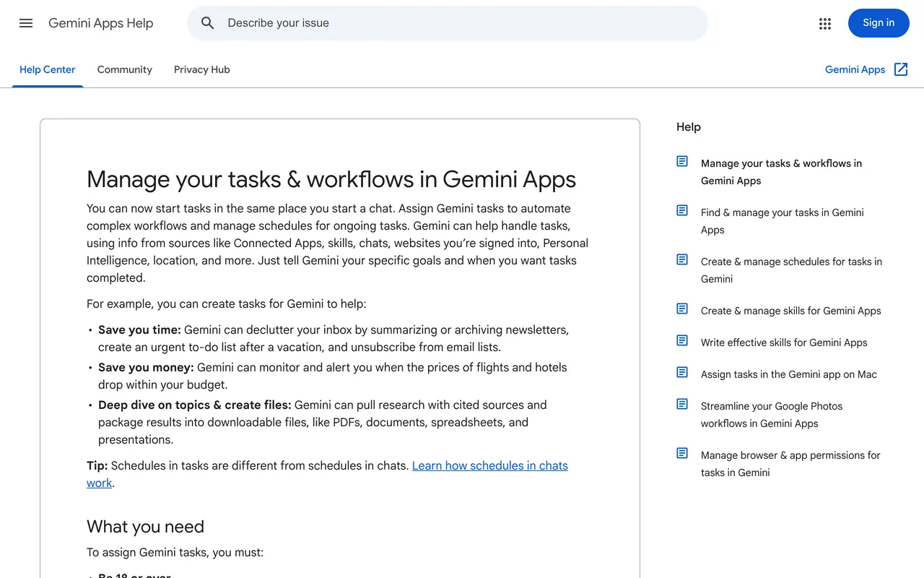
Task: Click the search magnifier icon
Action: pyautogui.click(x=208, y=23)
